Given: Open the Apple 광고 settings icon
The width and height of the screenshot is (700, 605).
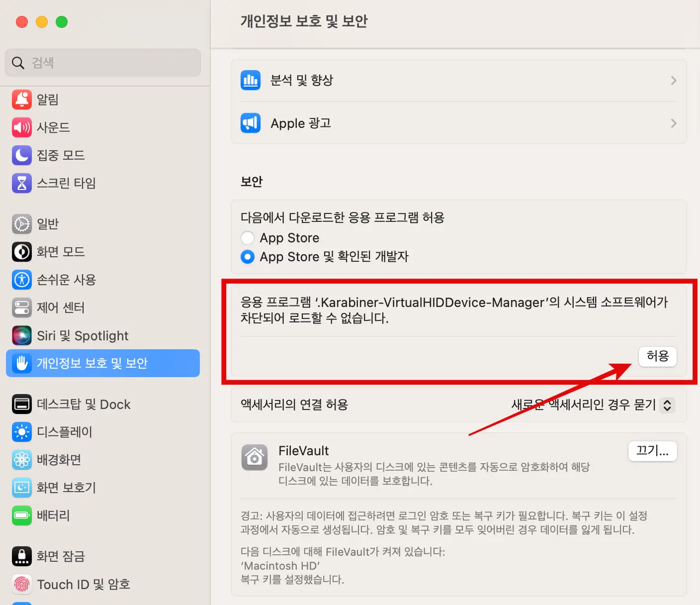Looking at the screenshot, I should pos(251,123).
